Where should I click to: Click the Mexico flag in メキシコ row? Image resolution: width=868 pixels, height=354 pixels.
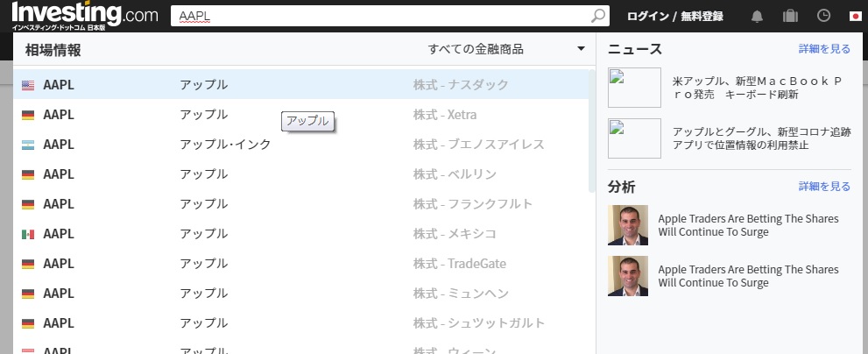[x=28, y=234]
